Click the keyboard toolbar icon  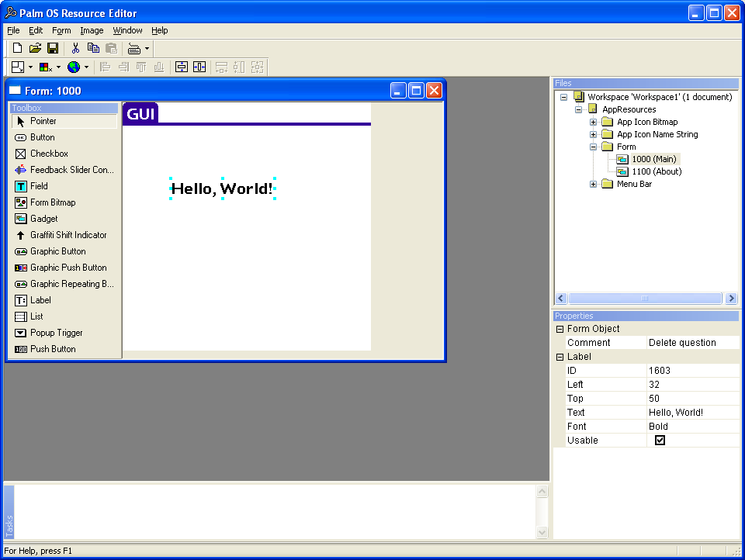click(x=134, y=48)
